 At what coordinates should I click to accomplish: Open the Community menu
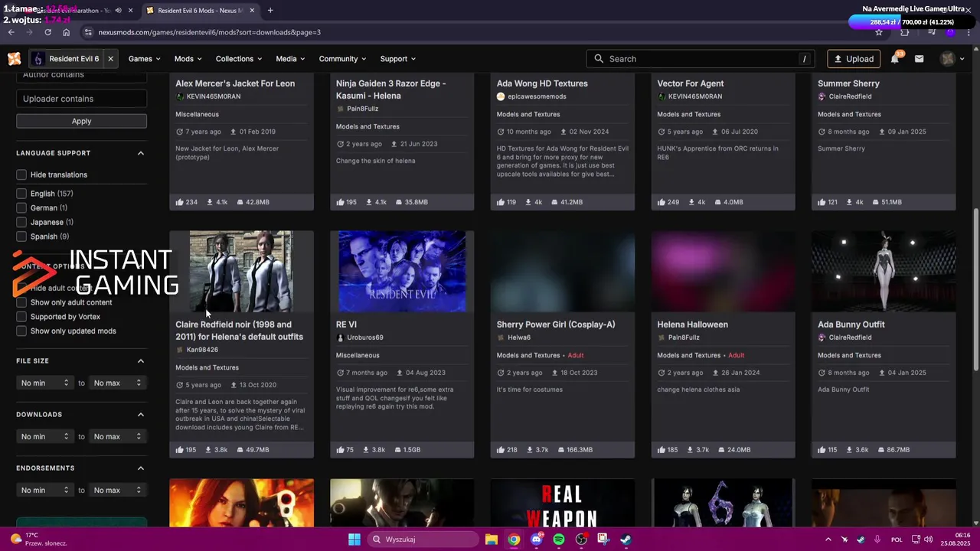coord(342,59)
